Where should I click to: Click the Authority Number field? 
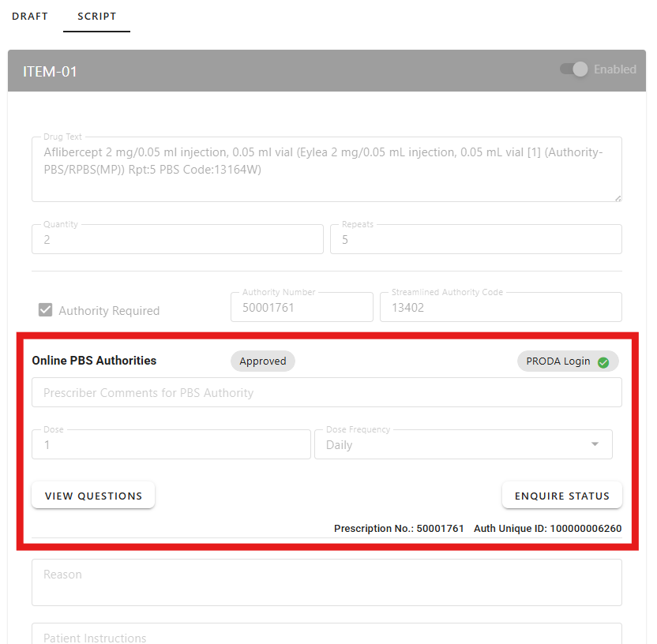click(x=302, y=308)
